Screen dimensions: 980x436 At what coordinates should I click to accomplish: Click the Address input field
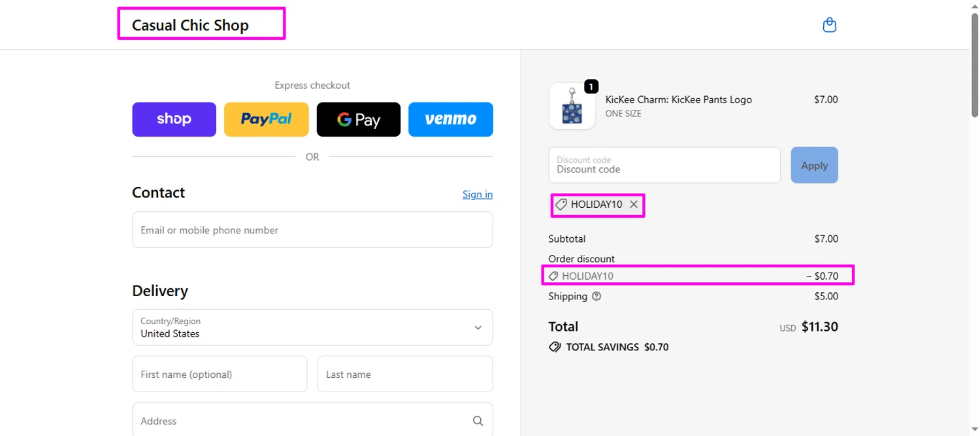tap(312, 420)
